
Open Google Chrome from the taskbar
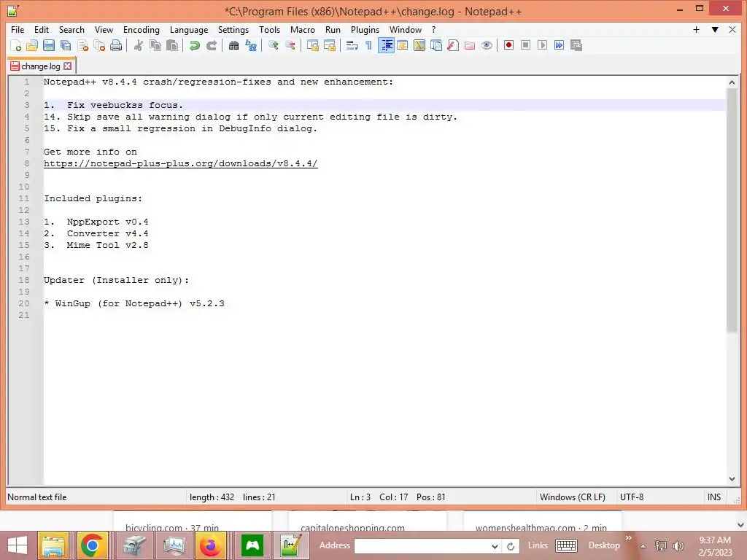pyautogui.click(x=92, y=545)
